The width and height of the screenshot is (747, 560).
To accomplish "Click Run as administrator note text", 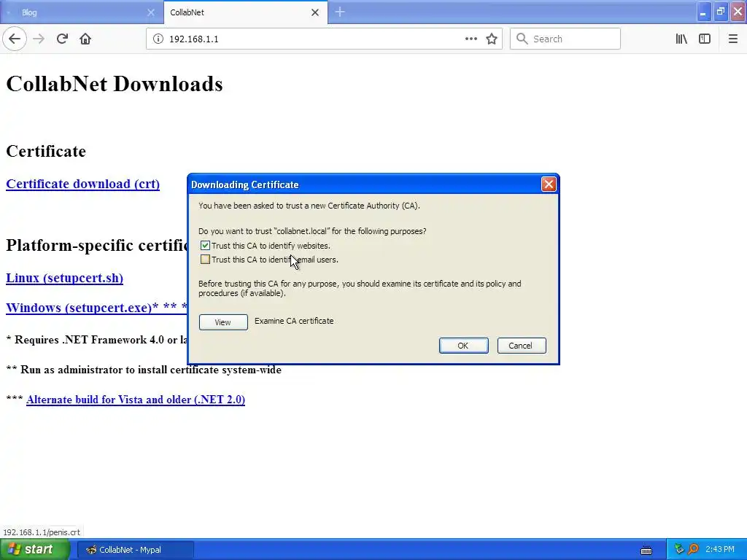I will (144, 370).
